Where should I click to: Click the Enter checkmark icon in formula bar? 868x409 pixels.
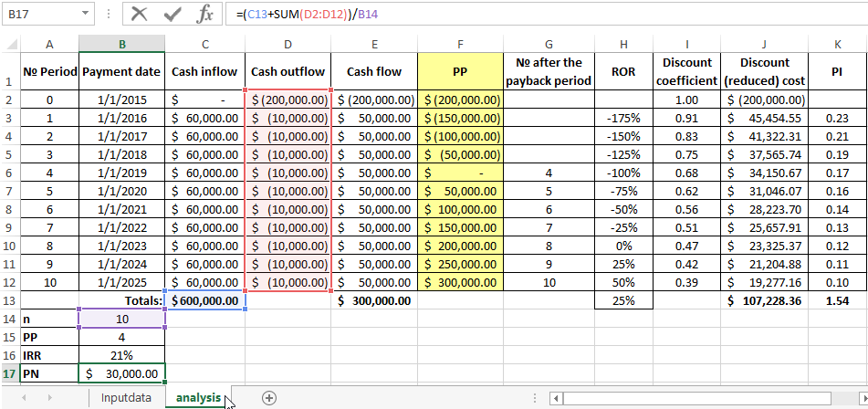tap(172, 14)
